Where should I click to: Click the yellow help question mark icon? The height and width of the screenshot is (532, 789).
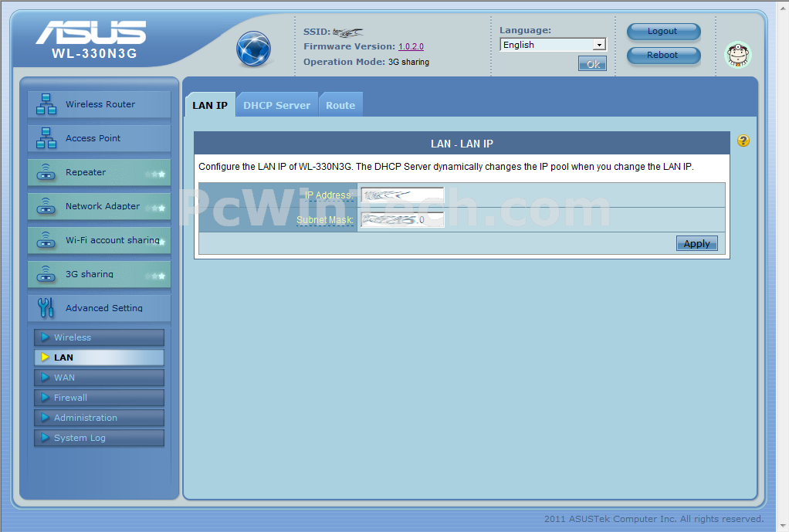(743, 141)
